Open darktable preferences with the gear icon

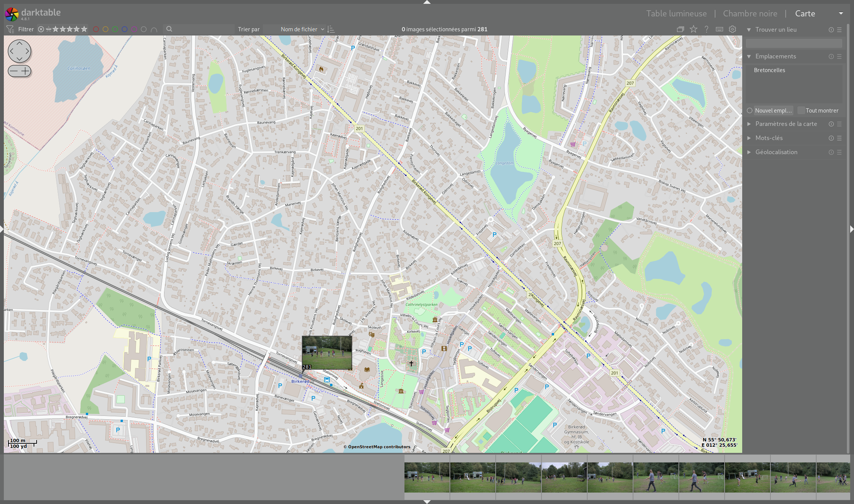coord(732,29)
